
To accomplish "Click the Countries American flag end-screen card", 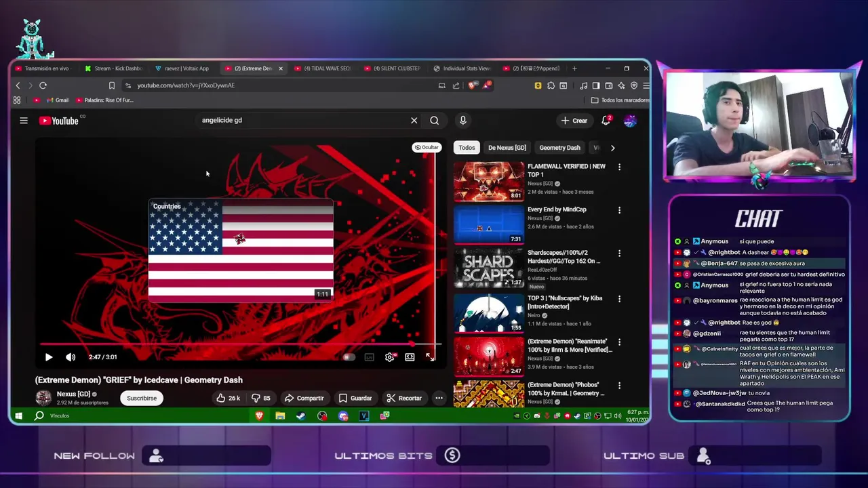I will point(241,249).
